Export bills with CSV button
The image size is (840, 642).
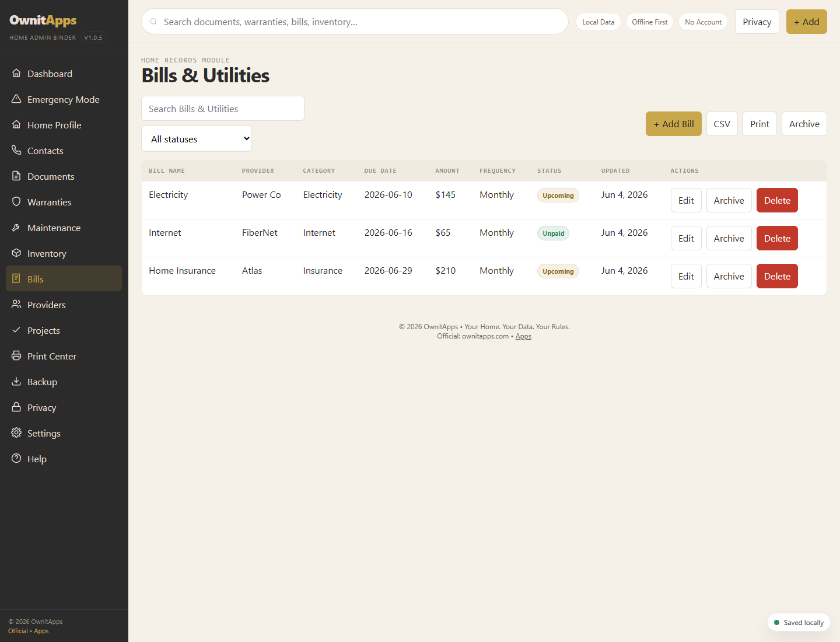tap(722, 124)
